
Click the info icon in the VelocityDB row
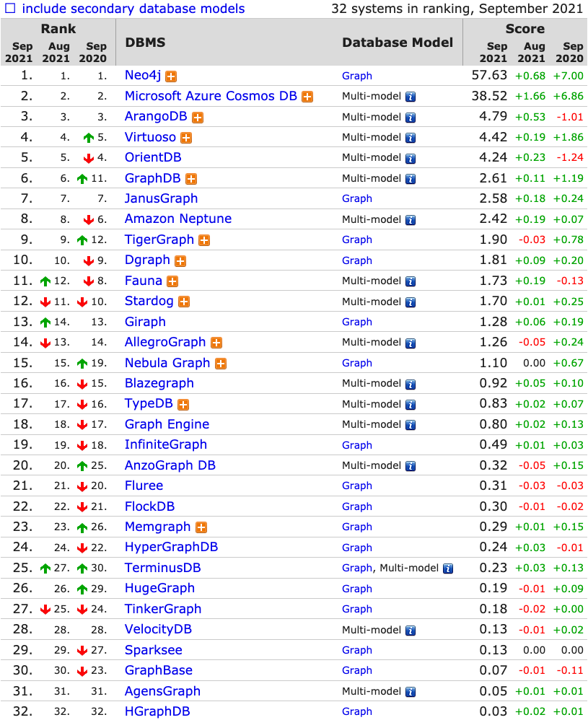pyautogui.click(x=411, y=631)
